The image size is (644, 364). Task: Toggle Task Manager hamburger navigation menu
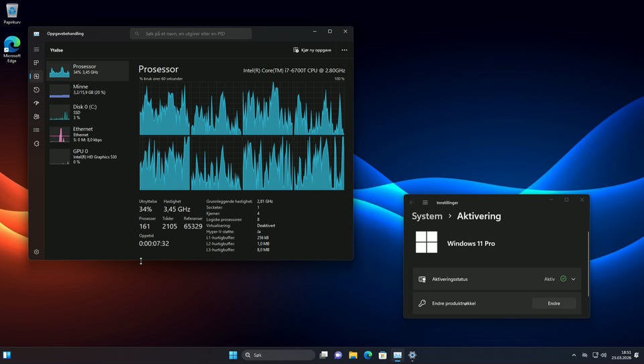pos(36,50)
